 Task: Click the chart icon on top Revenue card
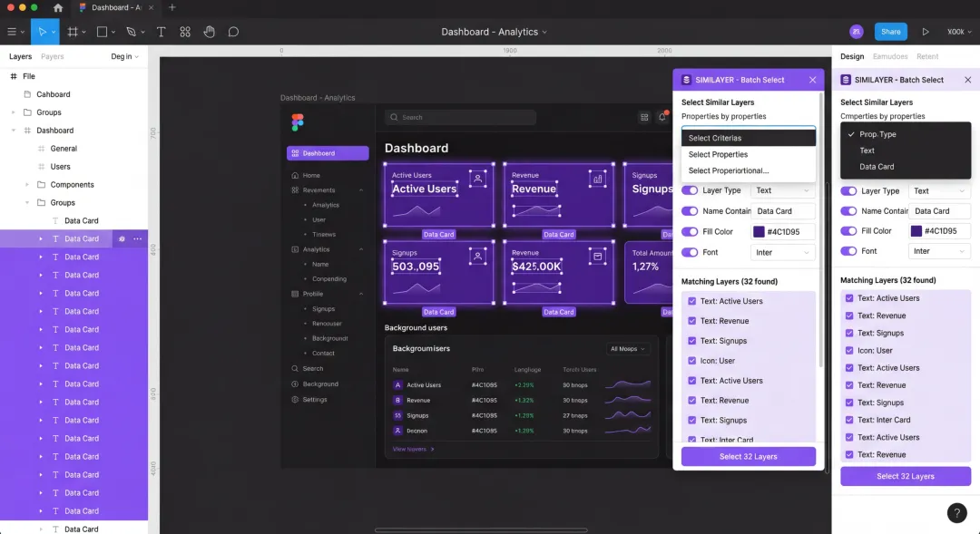coord(597,179)
